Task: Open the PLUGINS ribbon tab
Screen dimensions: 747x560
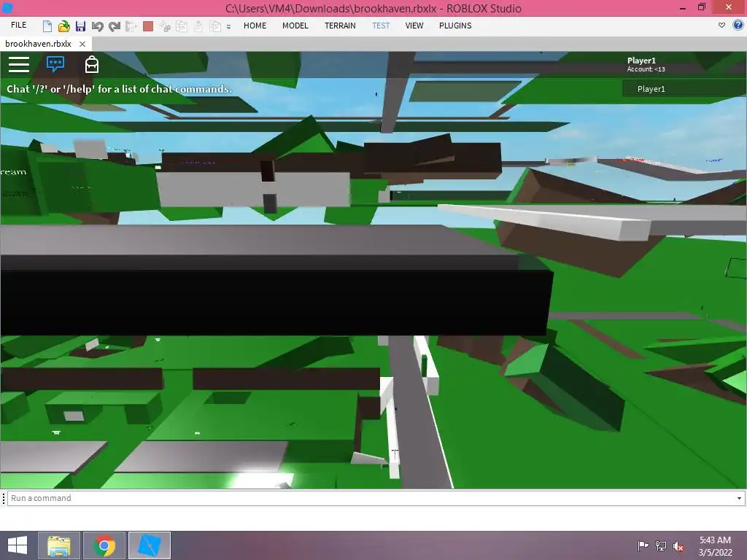Action: [x=455, y=26]
